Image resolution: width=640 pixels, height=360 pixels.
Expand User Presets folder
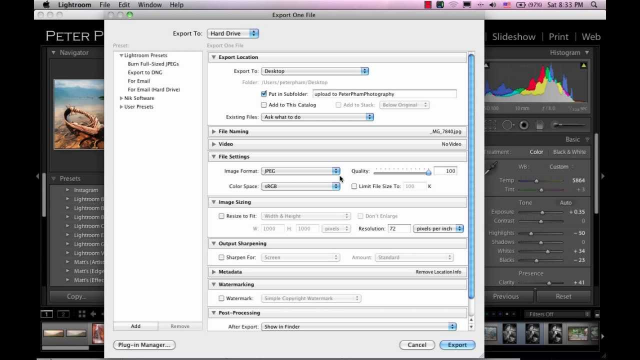(121, 107)
